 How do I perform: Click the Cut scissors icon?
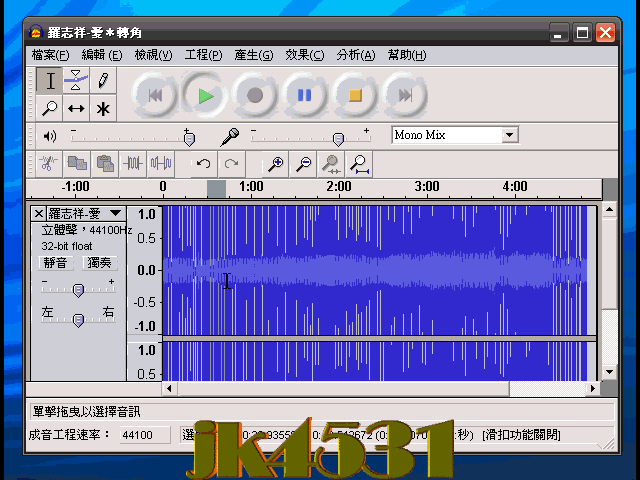[x=49, y=164]
